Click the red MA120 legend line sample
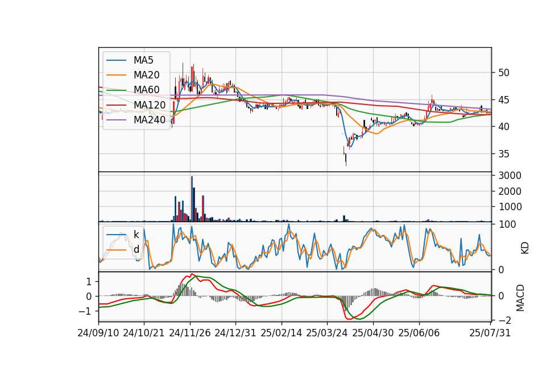This screenshot has height=392, width=546. coord(116,105)
